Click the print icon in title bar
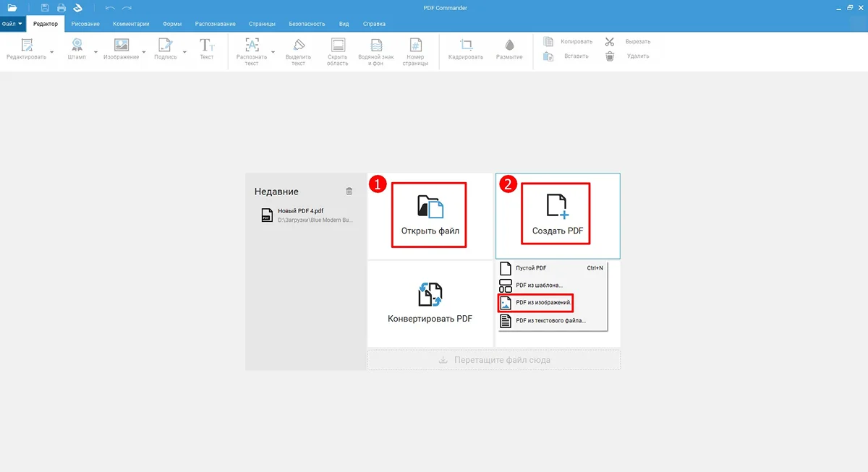The width and height of the screenshot is (868, 472). point(61,8)
